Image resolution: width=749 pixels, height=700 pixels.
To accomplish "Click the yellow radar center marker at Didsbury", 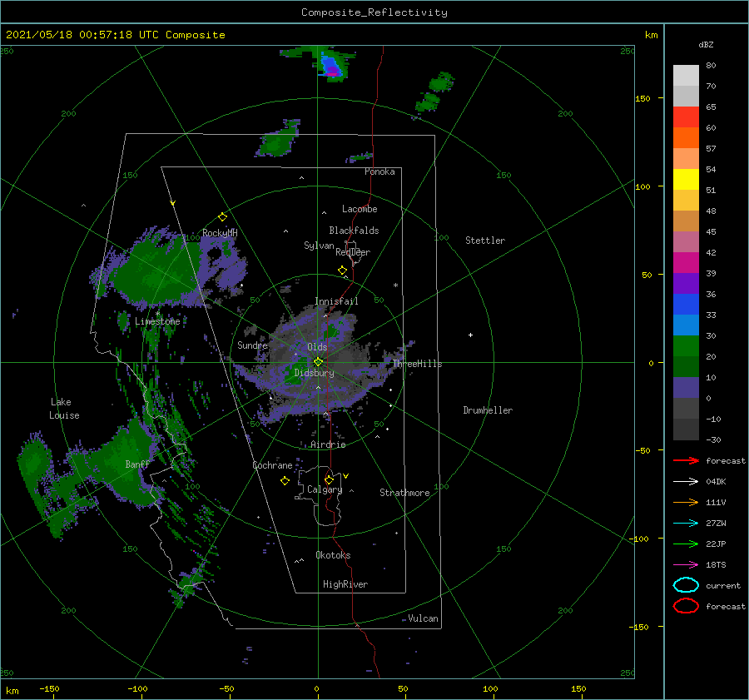I will click(318, 362).
